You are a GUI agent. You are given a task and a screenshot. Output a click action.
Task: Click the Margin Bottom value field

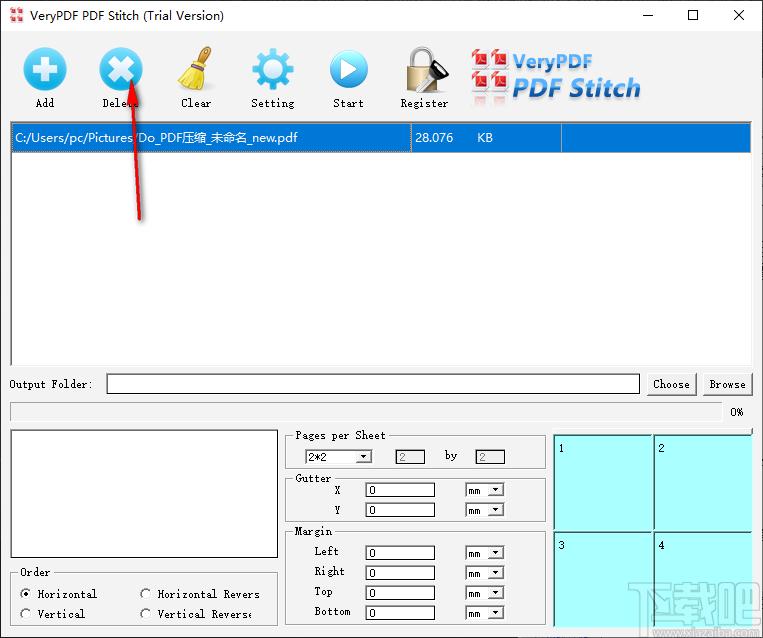(x=400, y=612)
